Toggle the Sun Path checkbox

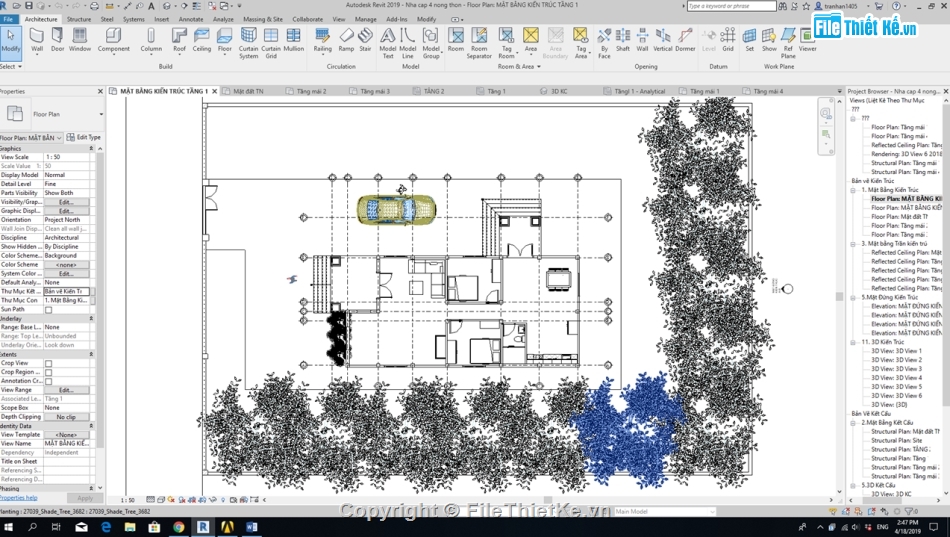click(49, 310)
